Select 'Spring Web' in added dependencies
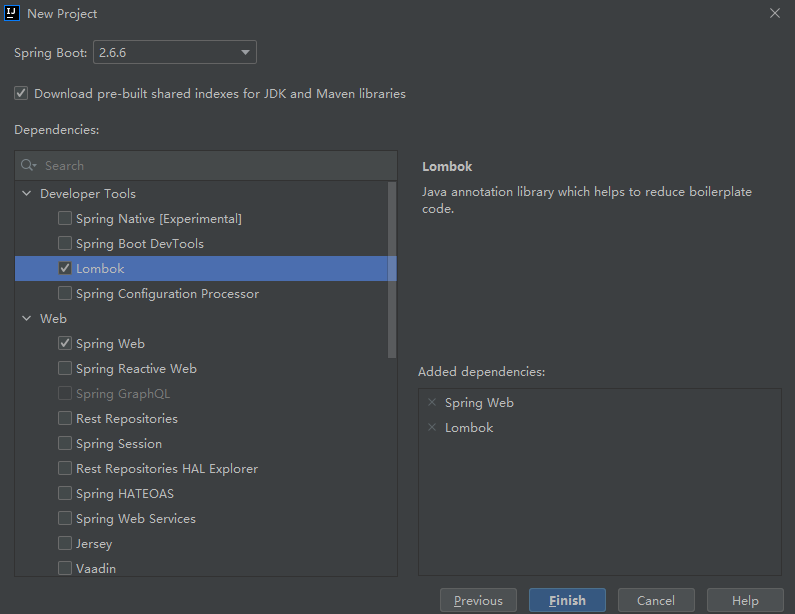The width and height of the screenshot is (795, 614). coord(479,403)
